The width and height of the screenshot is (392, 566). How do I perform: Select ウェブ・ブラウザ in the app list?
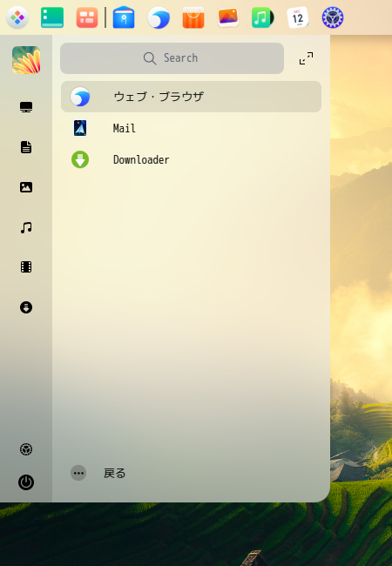coord(191,97)
